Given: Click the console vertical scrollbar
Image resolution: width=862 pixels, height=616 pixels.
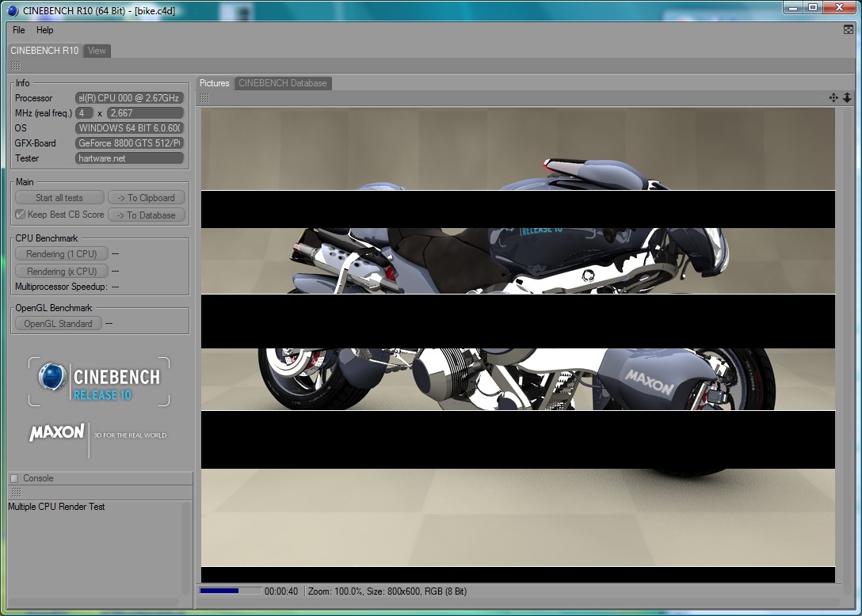Looking at the screenshot, I should [x=186, y=548].
